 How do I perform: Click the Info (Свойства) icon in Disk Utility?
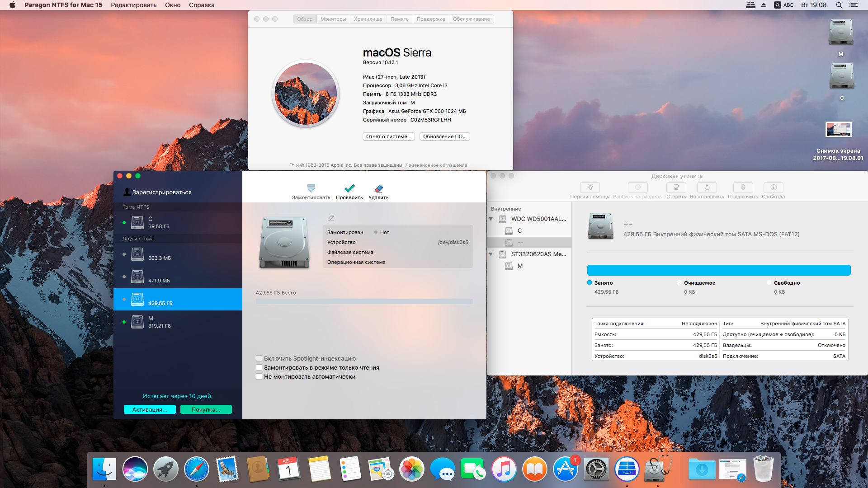click(x=773, y=188)
